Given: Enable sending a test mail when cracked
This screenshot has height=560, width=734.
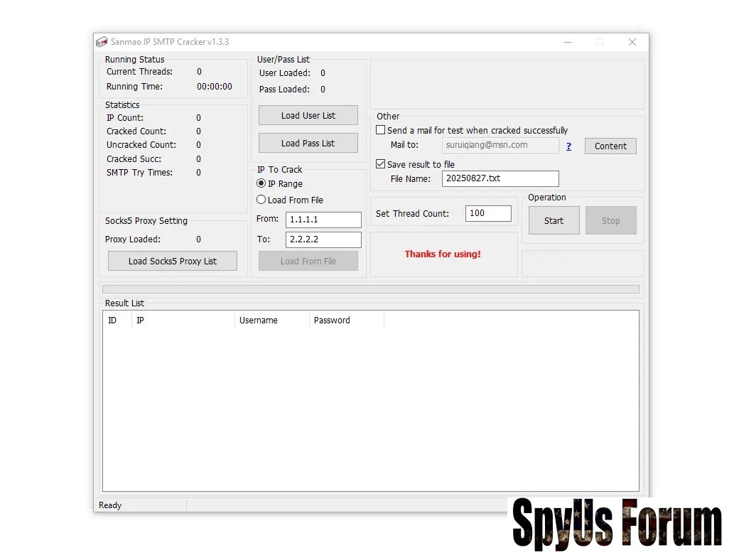Looking at the screenshot, I should point(381,130).
